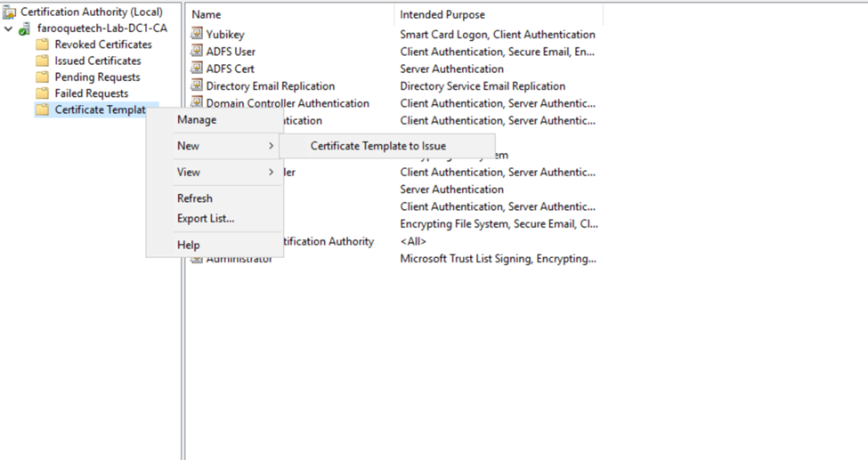Select the Yubikey template name
This screenshot has height=460, width=868.
(x=224, y=35)
